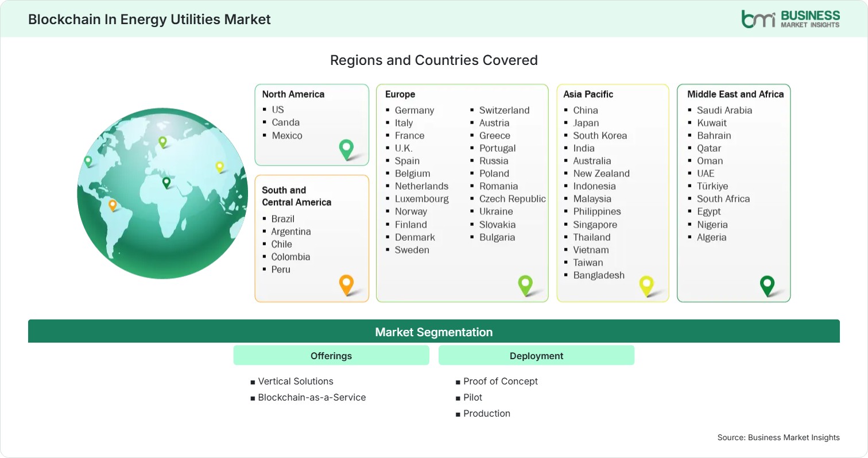Click Blockchain-as-a-Service under Offerings
The image size is (868, 458).
coord(312,397)
